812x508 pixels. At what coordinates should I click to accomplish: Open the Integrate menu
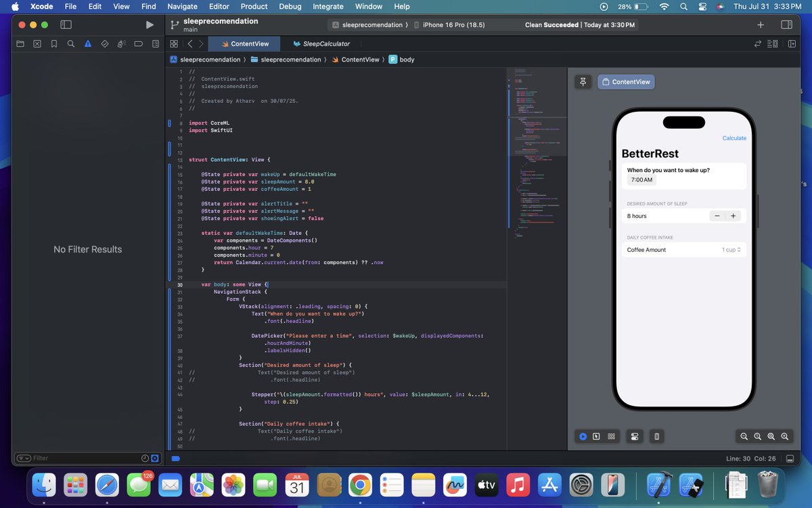click(328, 6)
